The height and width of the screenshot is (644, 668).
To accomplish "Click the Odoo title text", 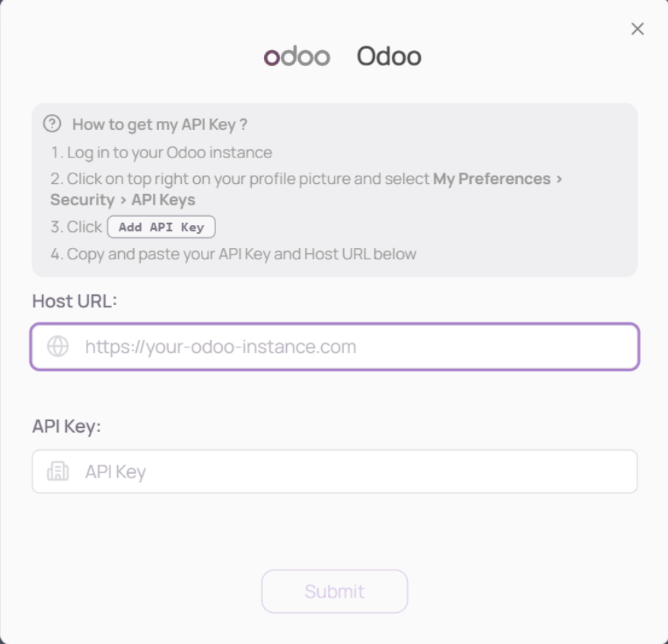I will click(x=389, y=57).
